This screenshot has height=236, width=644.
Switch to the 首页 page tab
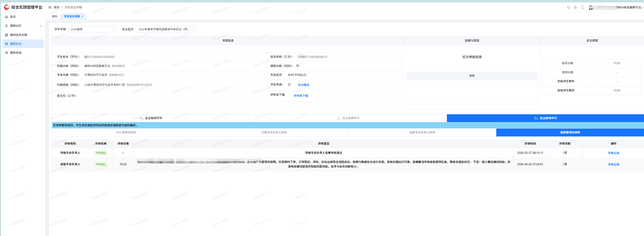click(x=55, y=16)
